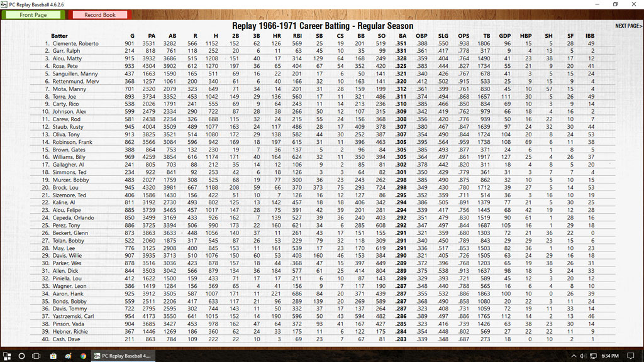Click the OPS column header
The width and height of the screenshot is (644, 362).
(x=464, y=36)
